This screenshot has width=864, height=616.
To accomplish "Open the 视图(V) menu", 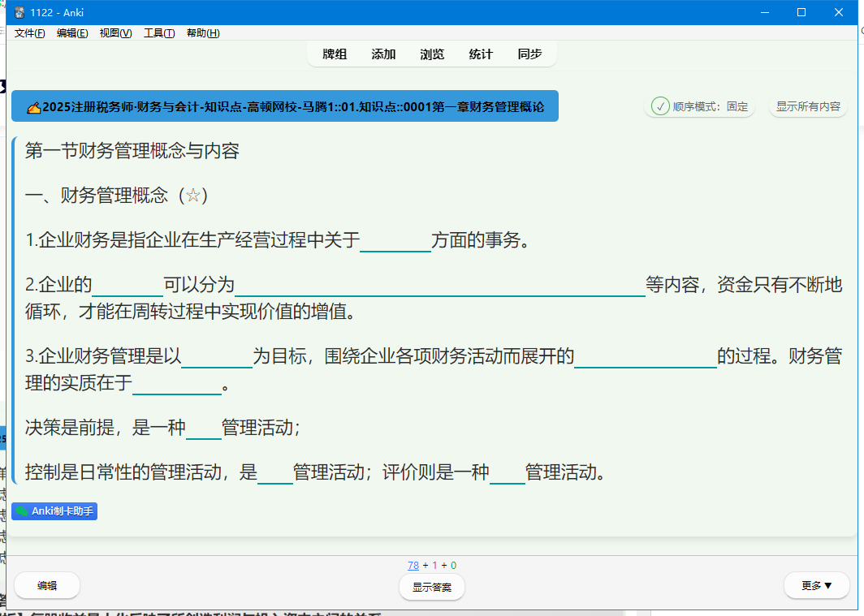I will (115, 33).
